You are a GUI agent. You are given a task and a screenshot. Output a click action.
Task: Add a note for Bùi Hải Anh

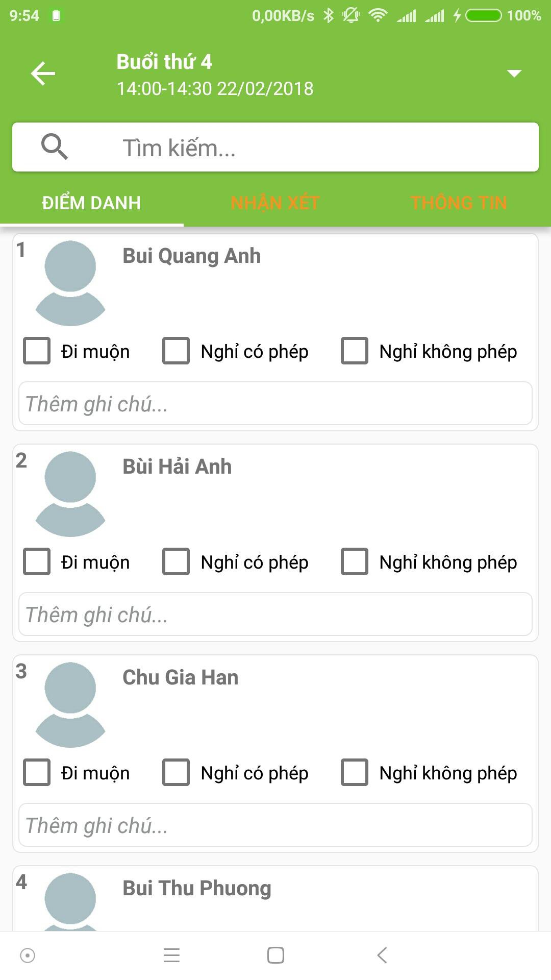[x=275, y=615]
